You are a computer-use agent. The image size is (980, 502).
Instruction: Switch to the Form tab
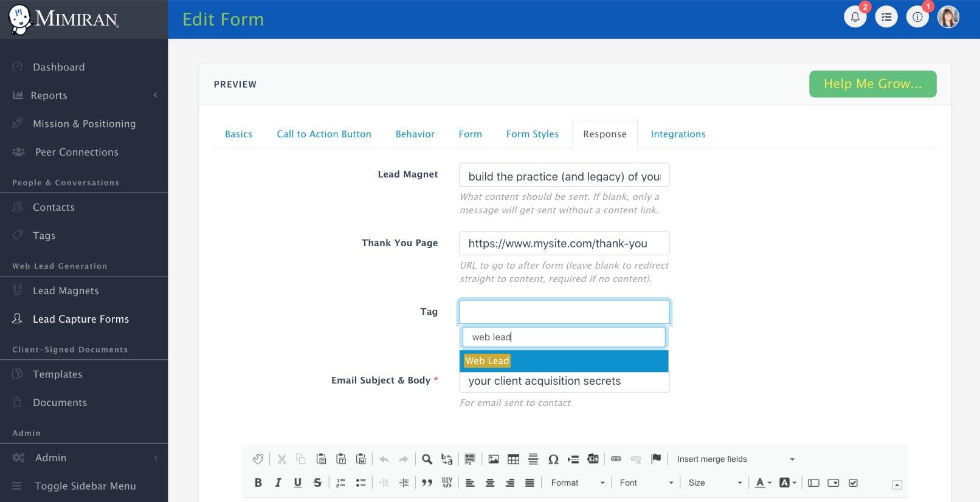click(471, 134)
